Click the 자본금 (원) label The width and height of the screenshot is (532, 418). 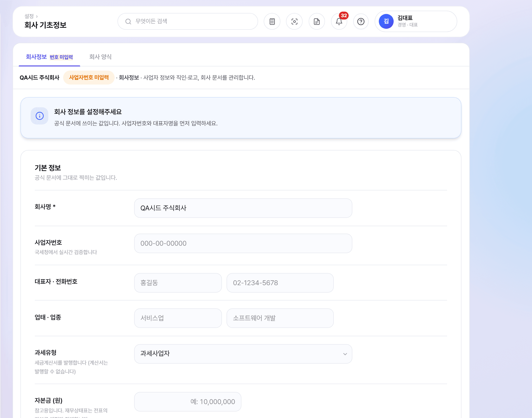(49, 400)
